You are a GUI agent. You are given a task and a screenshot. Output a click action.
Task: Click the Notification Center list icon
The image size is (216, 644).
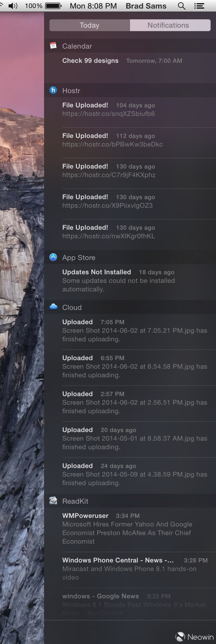[x=199, y=6]
